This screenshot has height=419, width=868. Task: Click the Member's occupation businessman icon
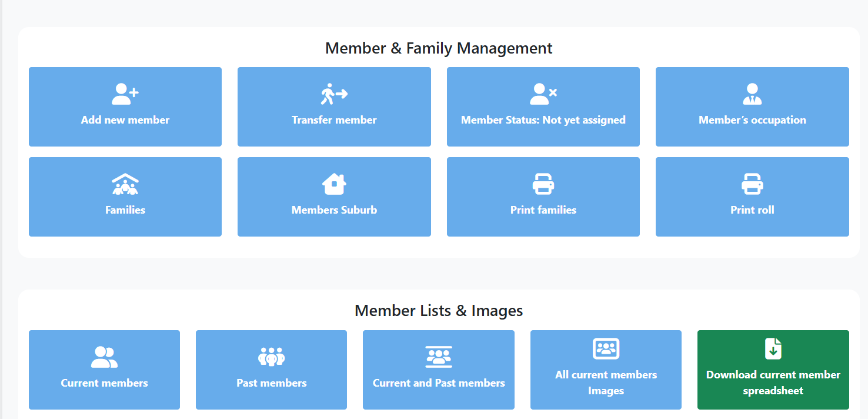pos(752,94)
